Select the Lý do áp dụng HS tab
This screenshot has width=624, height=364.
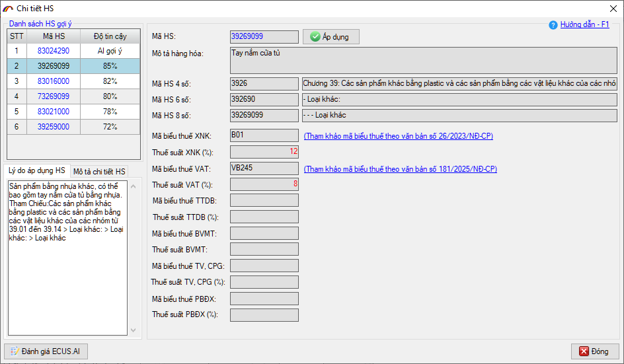click(37, 171)
